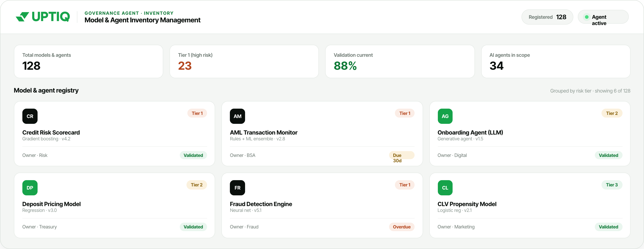Viewport: 644px width, 249px height.
Task: Click the Tier 3 tag on CLV Propensity Model
Action: (612, 185)
